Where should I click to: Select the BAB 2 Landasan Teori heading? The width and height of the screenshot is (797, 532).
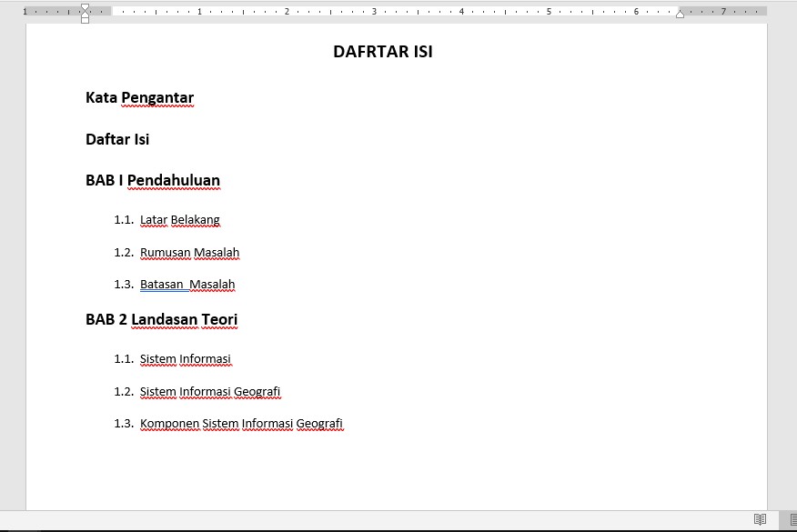160,319
